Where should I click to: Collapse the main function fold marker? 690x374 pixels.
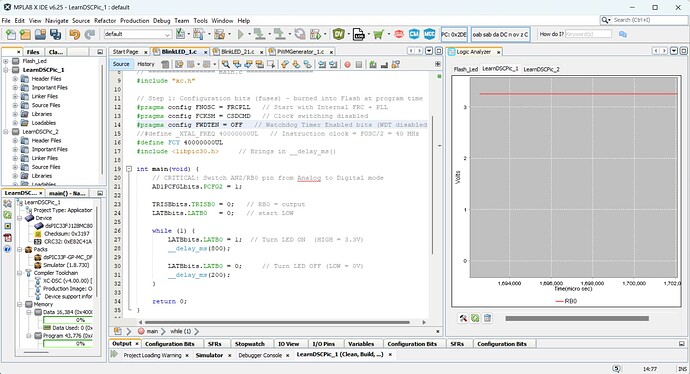(x=129, y=169)
